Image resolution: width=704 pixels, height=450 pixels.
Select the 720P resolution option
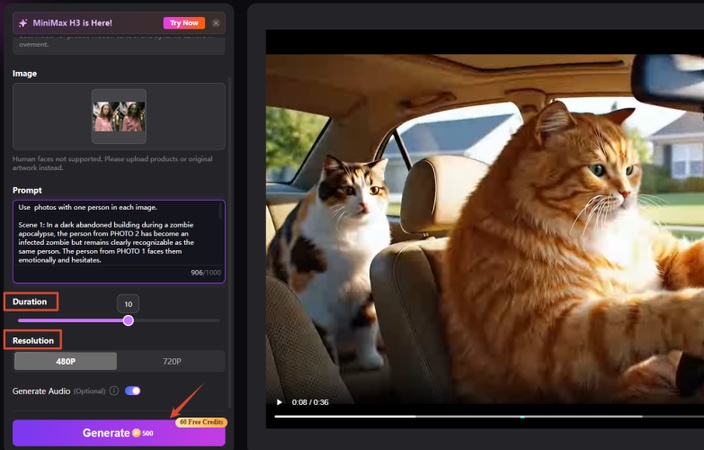pos(172,361)
